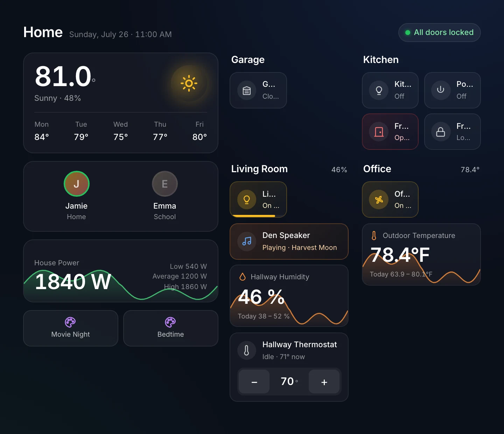This screenshot has height=434, width=504.
Task: Click the 81.0 current temperature
Action: click(65, 76)
